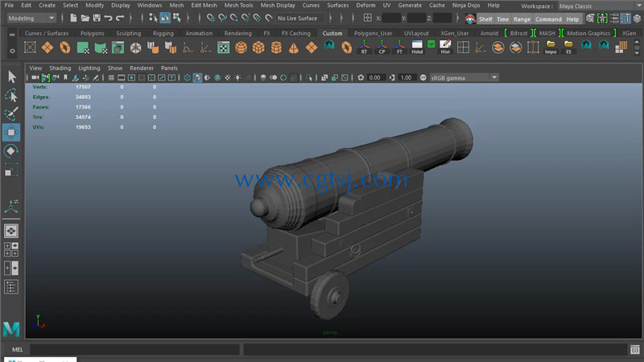
Task: Activate the Lasso Select tool
Action: 11,95
